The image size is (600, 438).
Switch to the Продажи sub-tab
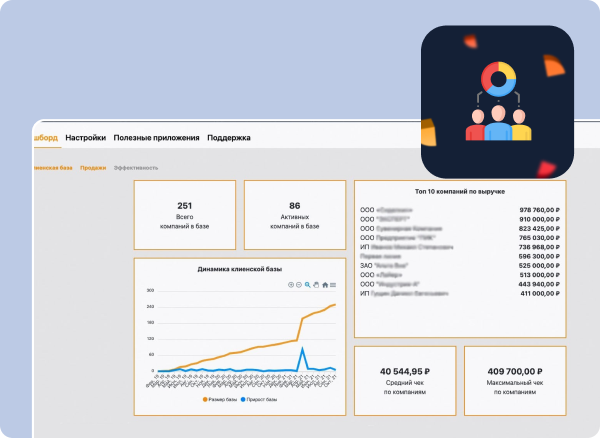click(93, 168)
